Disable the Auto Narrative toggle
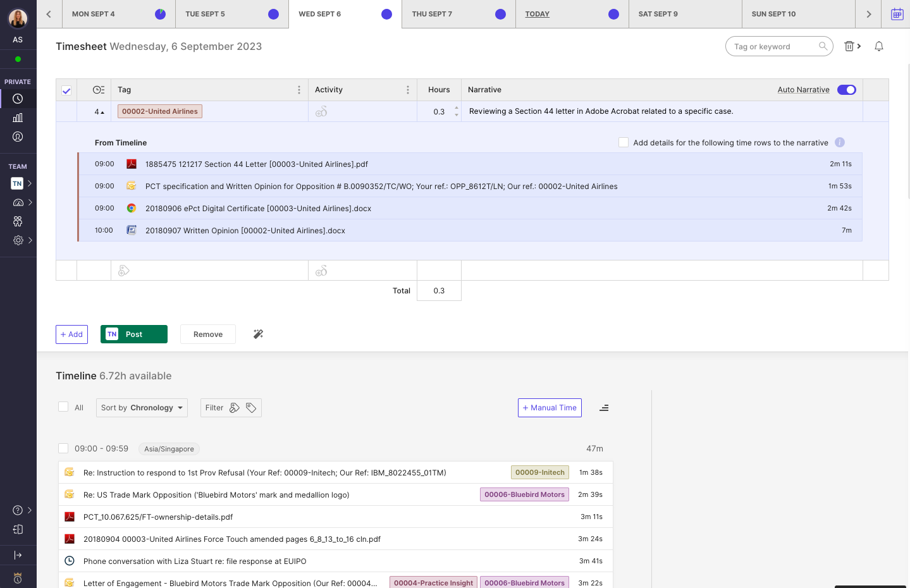 click(x=846, y=90)
